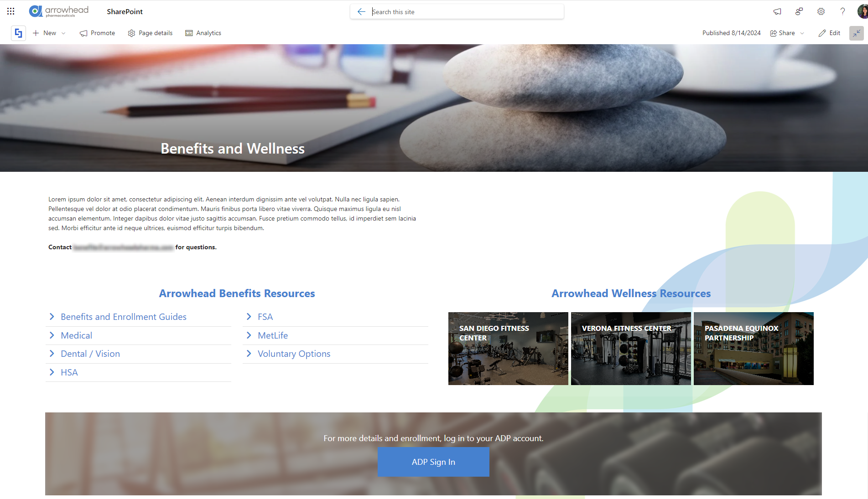Expand the Voluntary Options section

click(294, 354)
